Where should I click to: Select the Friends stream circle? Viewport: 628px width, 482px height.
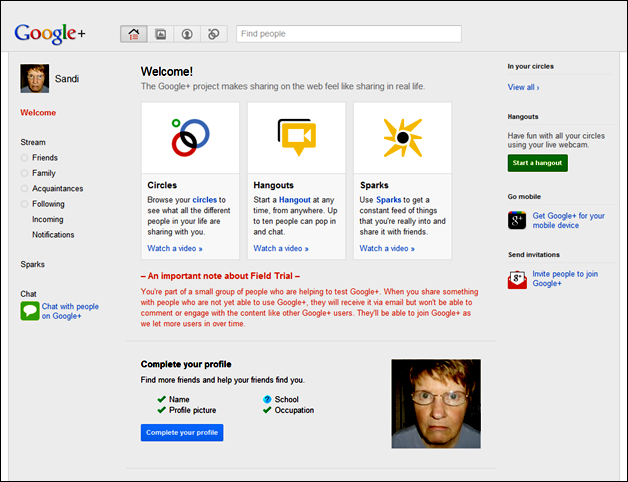pyautogui.click(x=45, y=158)
